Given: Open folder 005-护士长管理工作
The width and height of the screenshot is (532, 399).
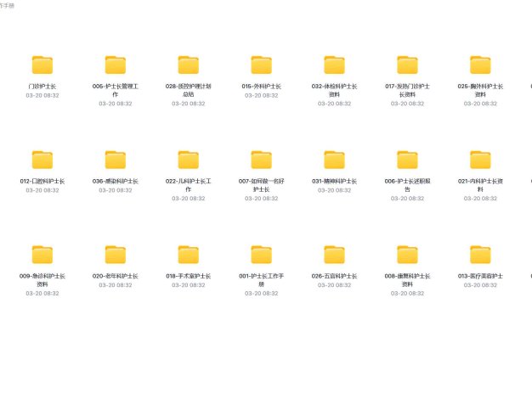Looking at the screenshot, I should (116, 65).
